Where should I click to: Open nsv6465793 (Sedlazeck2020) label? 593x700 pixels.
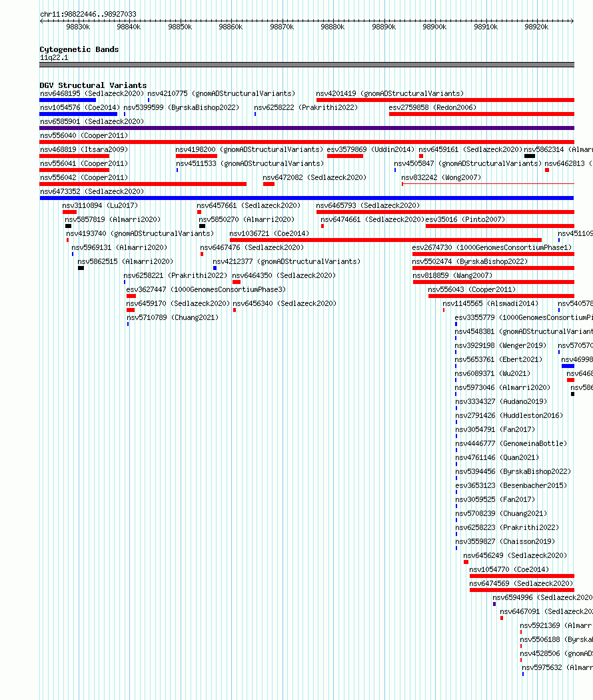coord(368,205)
